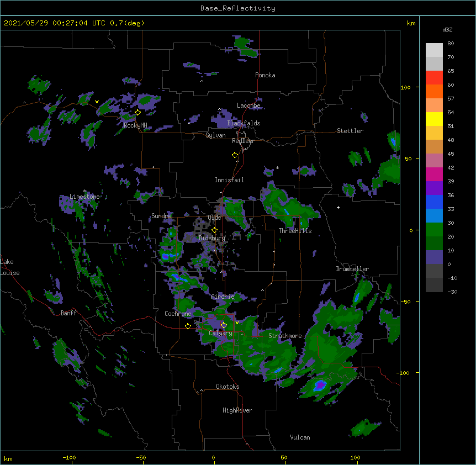Viewport: 476px width, 465px height.
Task: Click the yellow diamond marker south of RedDeer
Action: [x=235, y=155]
